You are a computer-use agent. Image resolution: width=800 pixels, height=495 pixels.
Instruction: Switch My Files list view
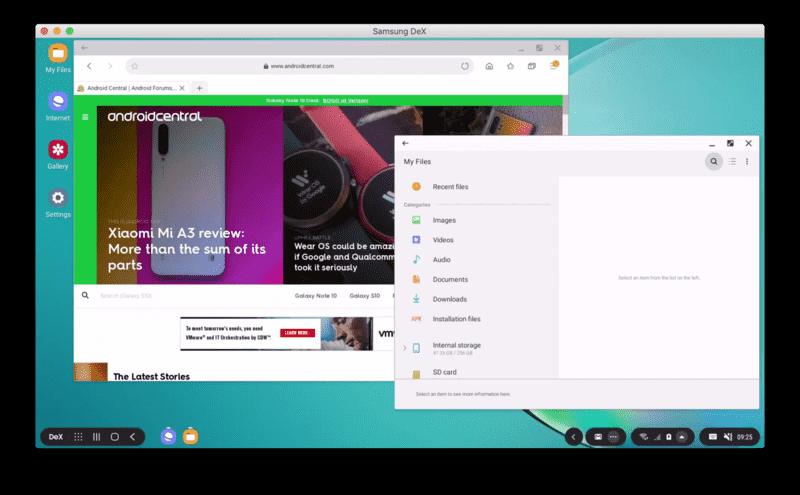coord(732,161)
